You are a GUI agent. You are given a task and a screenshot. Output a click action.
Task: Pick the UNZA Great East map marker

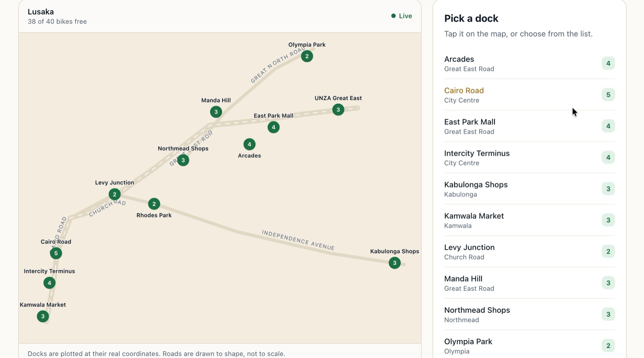tap(338, 109)
